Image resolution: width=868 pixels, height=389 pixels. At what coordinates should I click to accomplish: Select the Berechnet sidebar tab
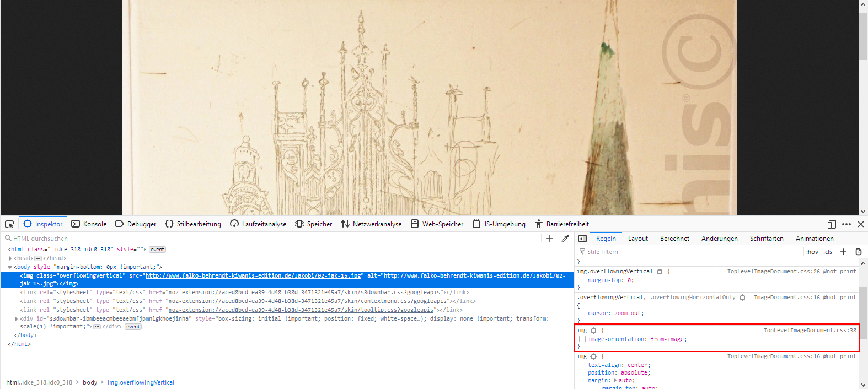pyautogui.click(x=674, y=239)
